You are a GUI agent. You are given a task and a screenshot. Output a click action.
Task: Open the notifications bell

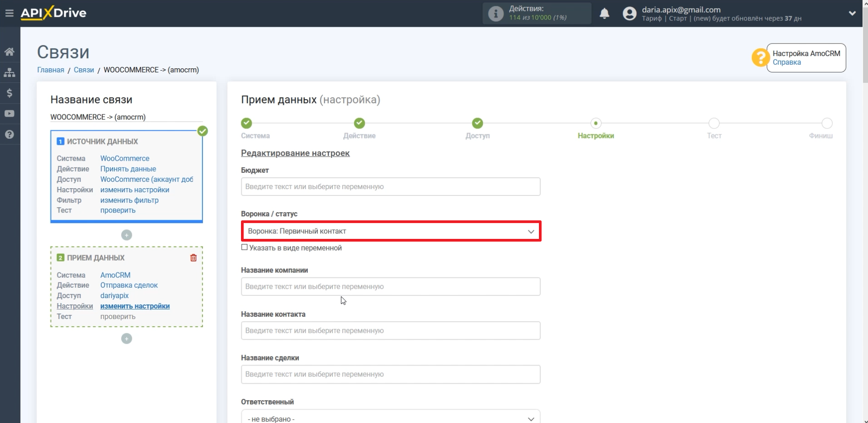pyautogui.click(x=604, y=14)
